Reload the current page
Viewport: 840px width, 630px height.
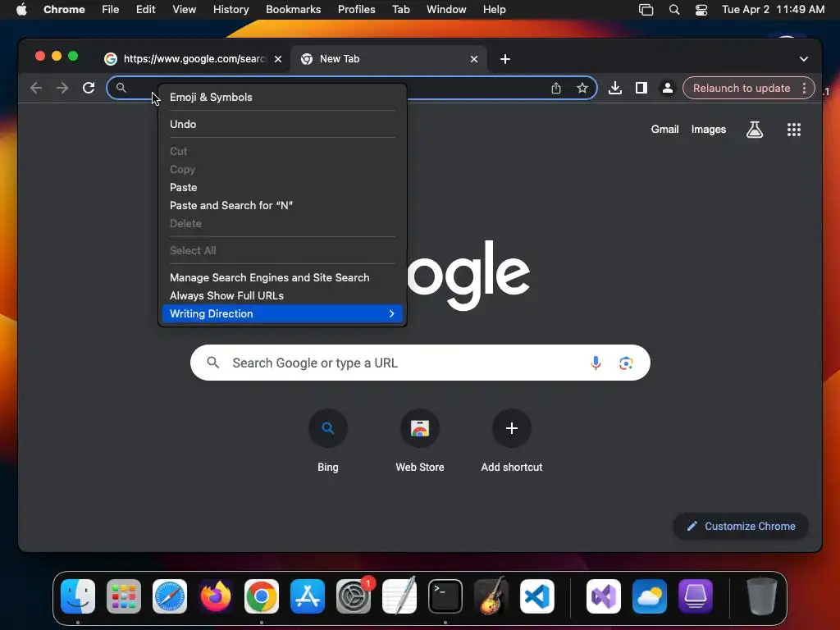[89, 88]
